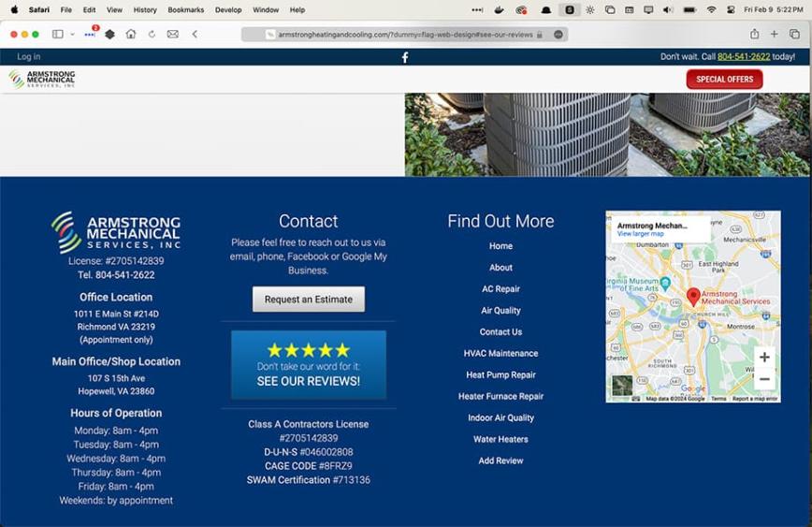Open the Air Quality footer link
Screen dimensions: 812x527
[500, 311]
